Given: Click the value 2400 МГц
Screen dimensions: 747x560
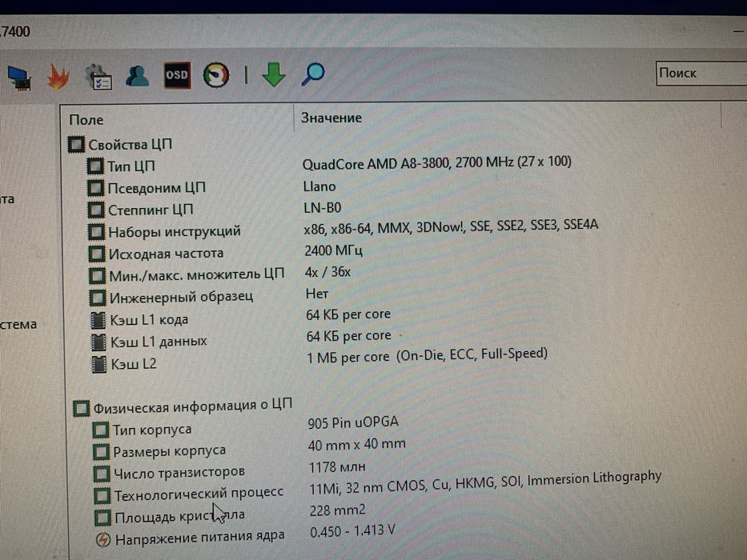Looking at the screenshot, I should click(334, 250).
